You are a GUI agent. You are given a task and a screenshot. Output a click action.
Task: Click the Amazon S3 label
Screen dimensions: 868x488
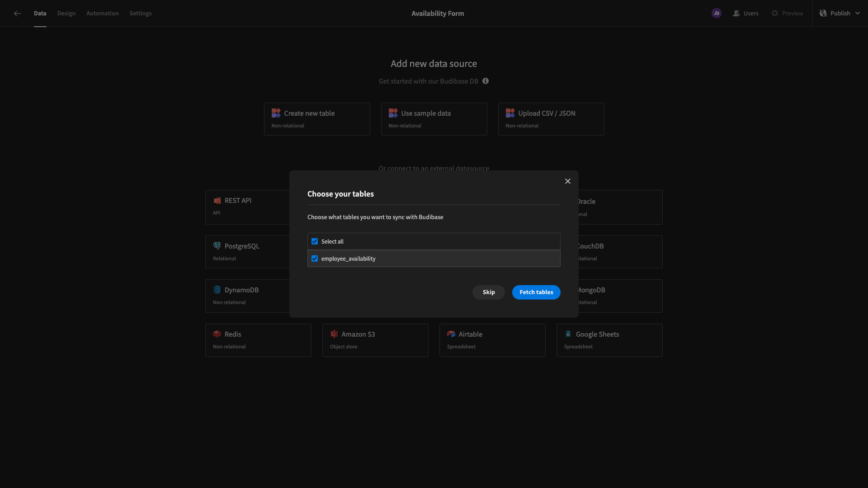(x=358, y=334)
